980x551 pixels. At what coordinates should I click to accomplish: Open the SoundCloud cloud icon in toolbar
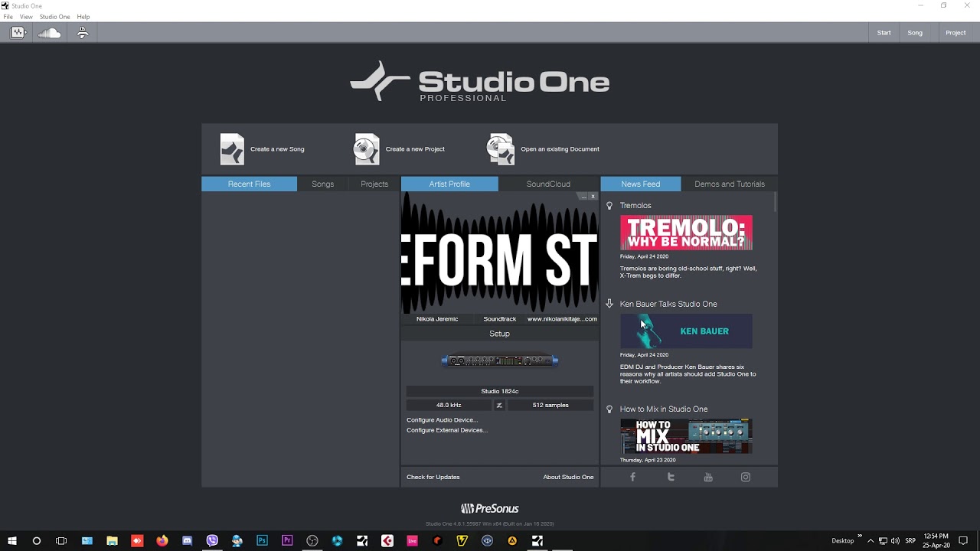(50, 32)
